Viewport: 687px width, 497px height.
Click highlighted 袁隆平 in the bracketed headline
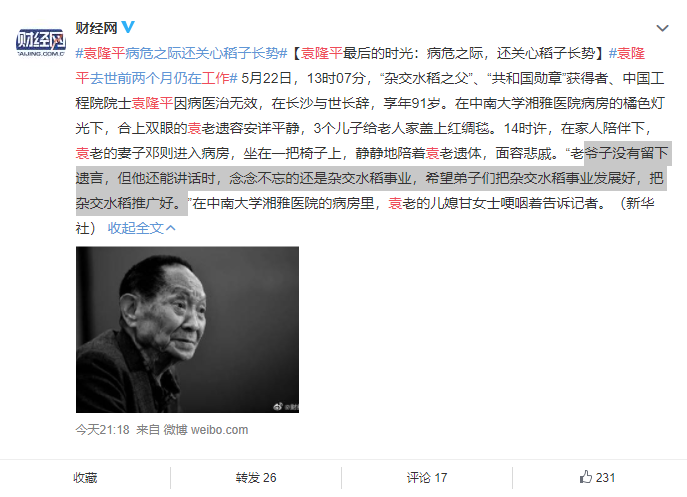(322, 53)
